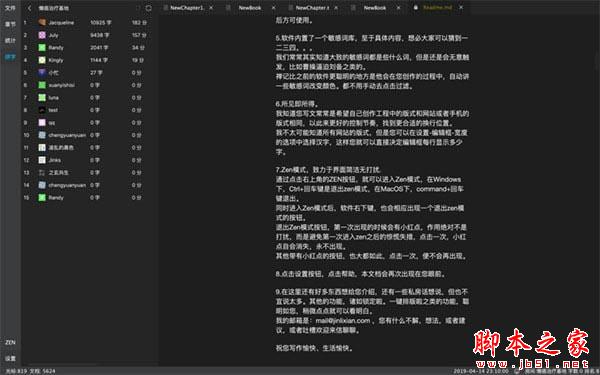Click luna's avatar icon
Viewport: 600px width, 375px height.
point(42,98)
